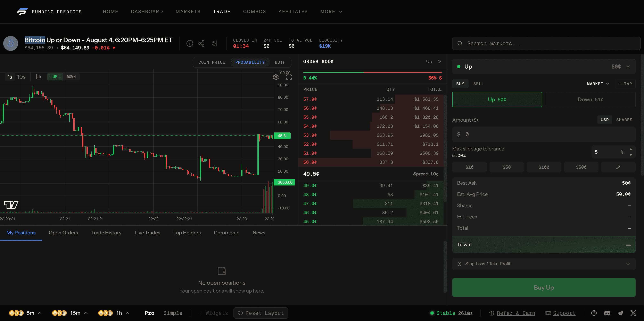Viewport: 644px width, 321px height.
Task: Go to the DASHBOARD nav item
Action: coord(147,11)
